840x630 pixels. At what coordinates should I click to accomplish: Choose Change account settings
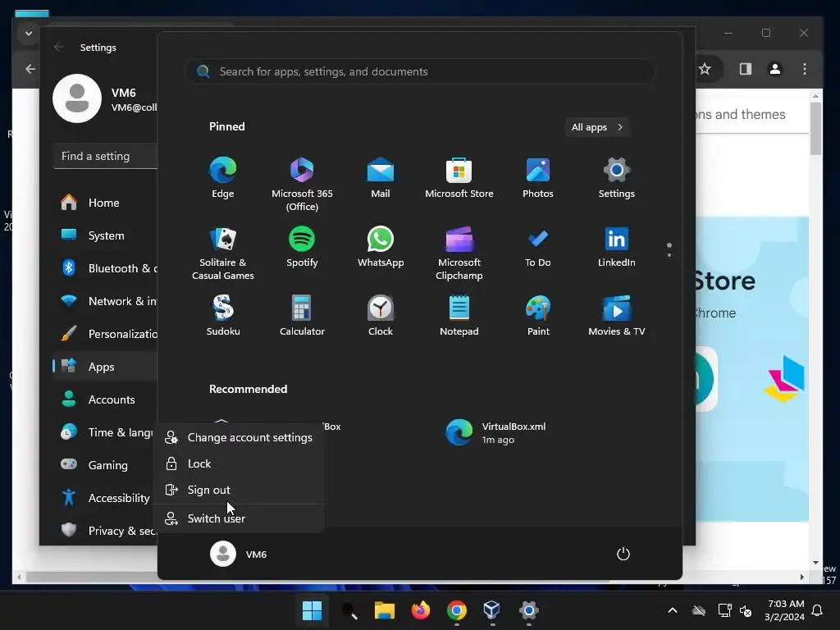(239, 438)
